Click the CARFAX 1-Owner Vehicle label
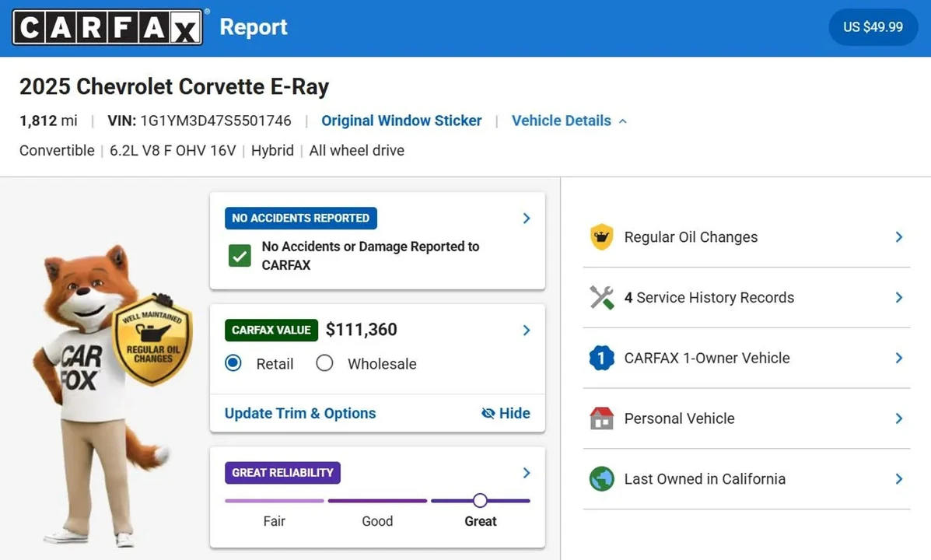 tap(707, 358)
